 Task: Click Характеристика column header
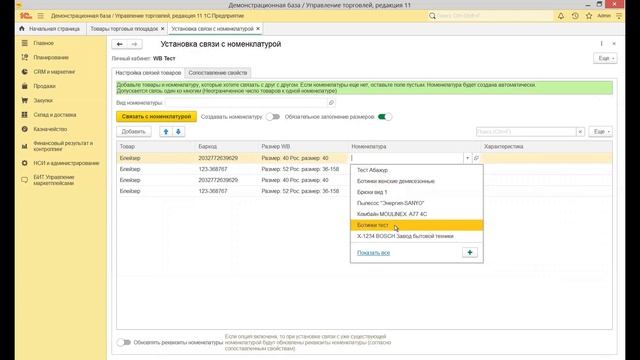(x=546, y=147)
